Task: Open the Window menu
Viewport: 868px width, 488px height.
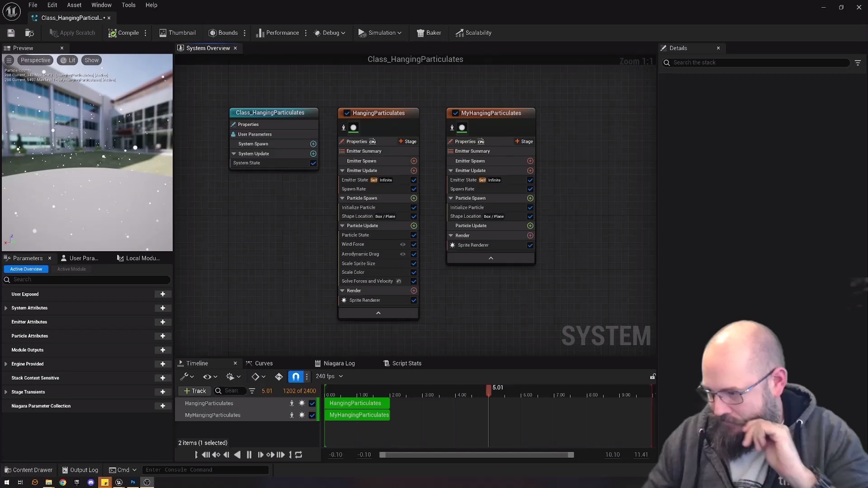Action: point(101,5)
